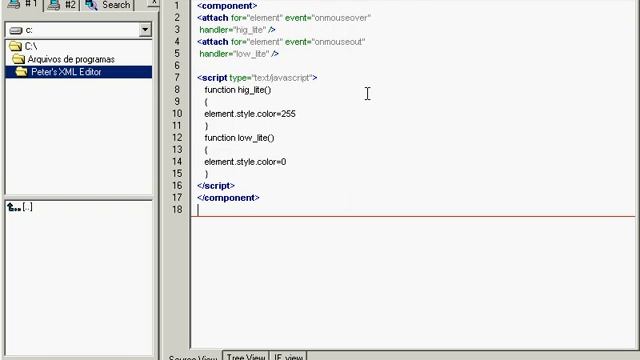The height and width of the screenshot is (360, 640).
Task: Click handler="hig_lite" on line 3
Action: [x=233, y=30]
